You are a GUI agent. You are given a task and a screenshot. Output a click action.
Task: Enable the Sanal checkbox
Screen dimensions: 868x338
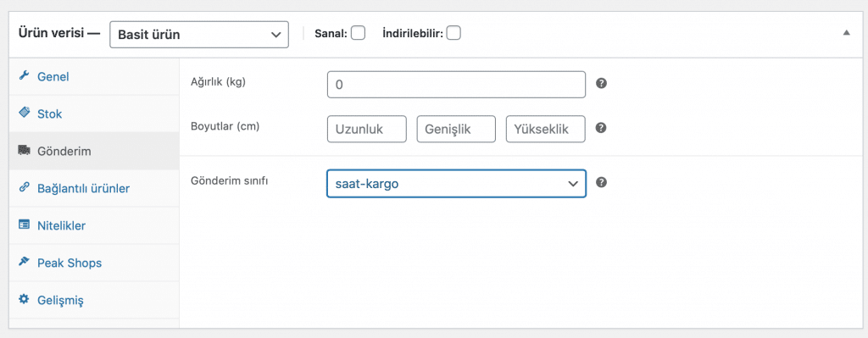359,33
